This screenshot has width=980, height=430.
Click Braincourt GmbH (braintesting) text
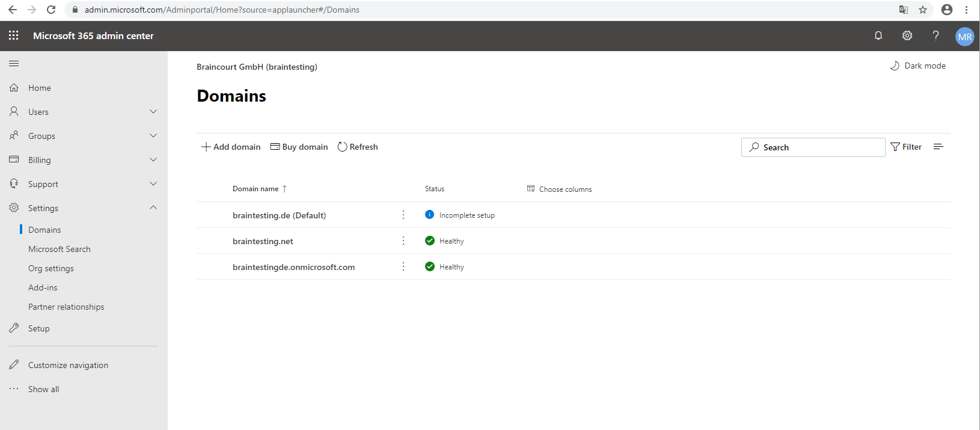point(257,67)
